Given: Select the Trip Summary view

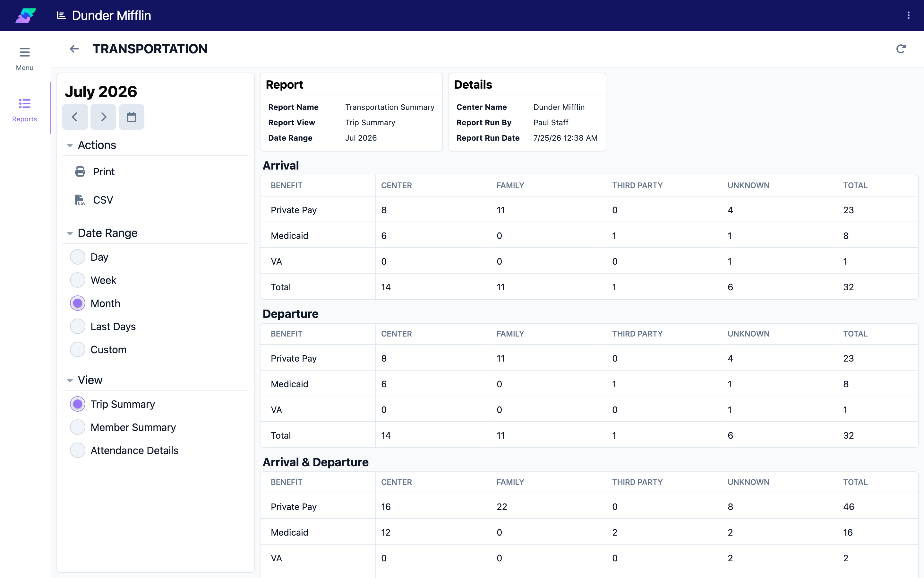Looking at the screenshot, I should (78, 404).
